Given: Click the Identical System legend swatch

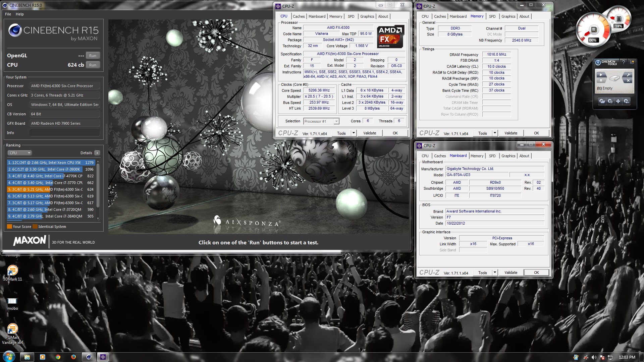Looking at the screenshot, I should point(35,227).
